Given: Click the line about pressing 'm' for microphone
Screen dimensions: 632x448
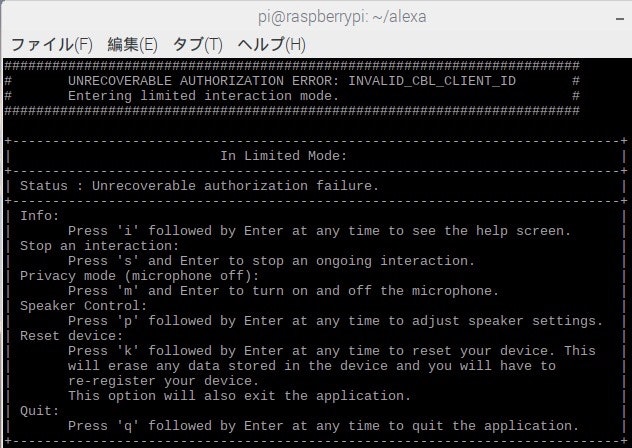Looking at the screenshot, I should (283, 291).
